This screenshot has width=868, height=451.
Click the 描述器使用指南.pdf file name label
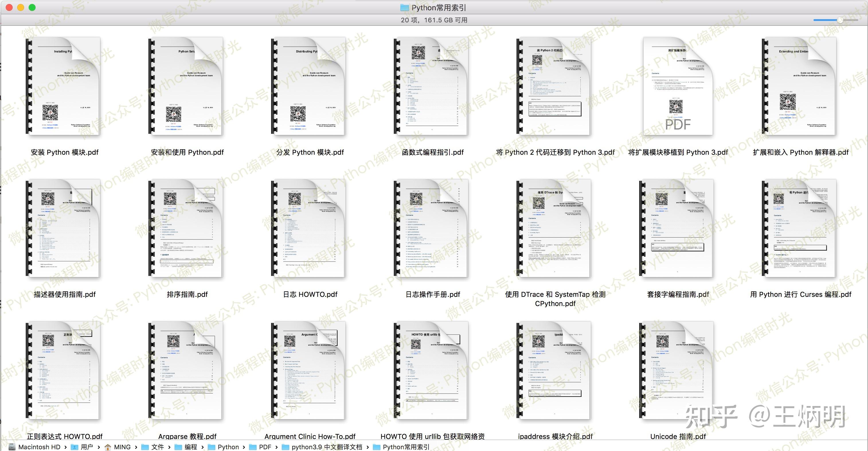(x=65, y=294)
